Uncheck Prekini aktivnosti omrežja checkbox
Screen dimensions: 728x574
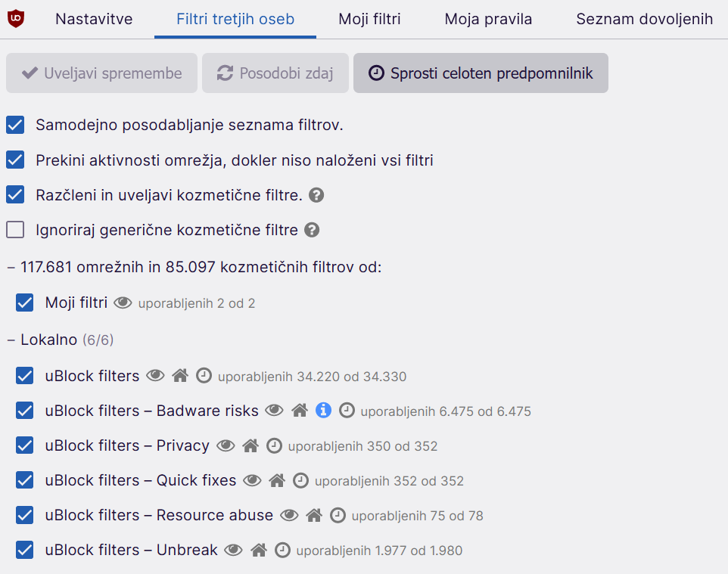tap(15, 160)
